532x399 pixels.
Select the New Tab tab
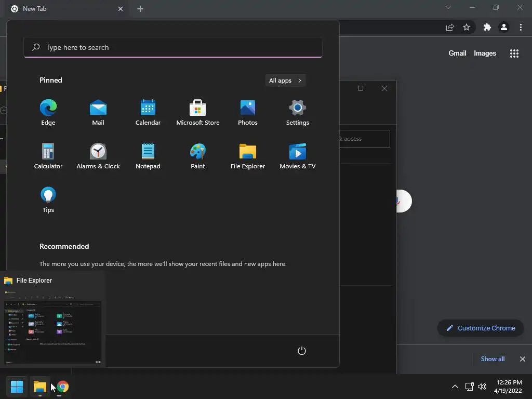click(67, 9)
